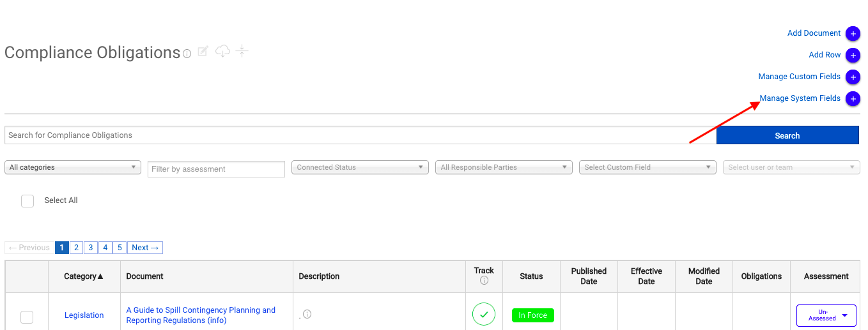Click the Description column header
The height and width of the screenshot is (330, 868).
(319, 276)
